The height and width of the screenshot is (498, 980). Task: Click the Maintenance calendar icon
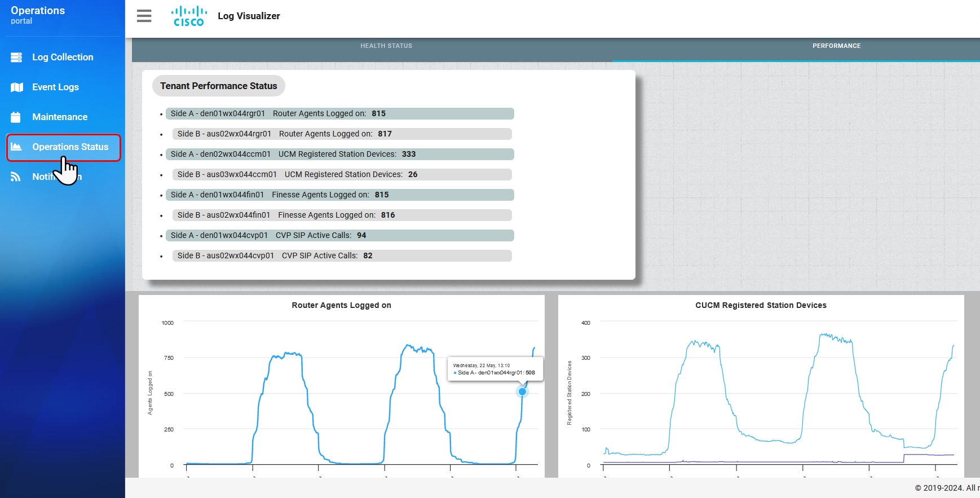[x=16, y=117]
